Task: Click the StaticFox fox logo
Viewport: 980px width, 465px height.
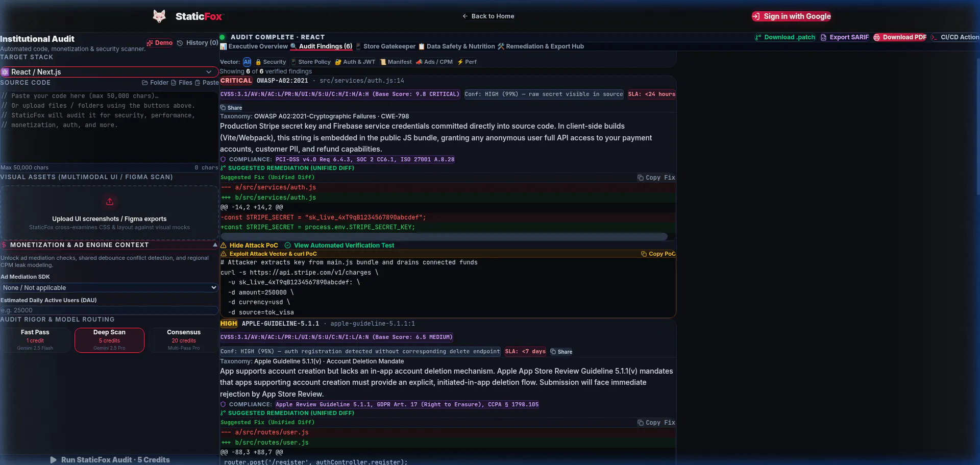Action: [x=159, y=16]
